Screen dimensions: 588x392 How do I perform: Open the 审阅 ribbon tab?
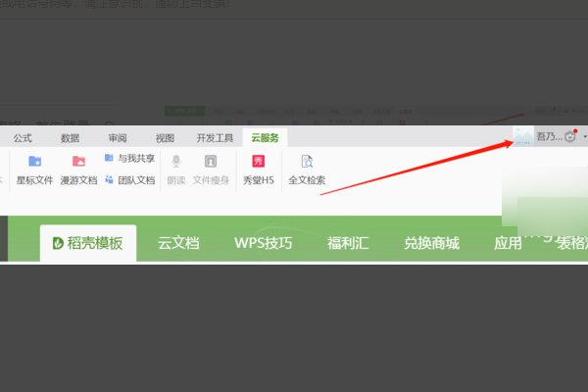[118, 138]
